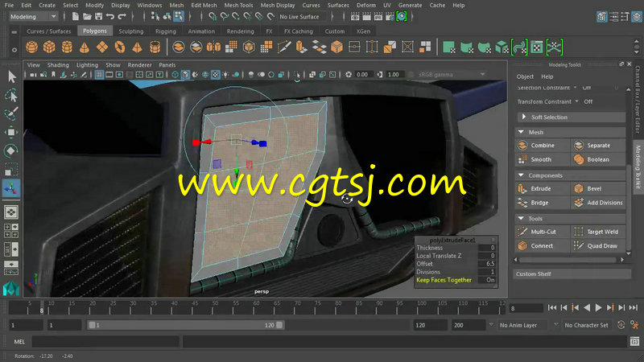Click the Target Weld button

(x=598, y=232)
